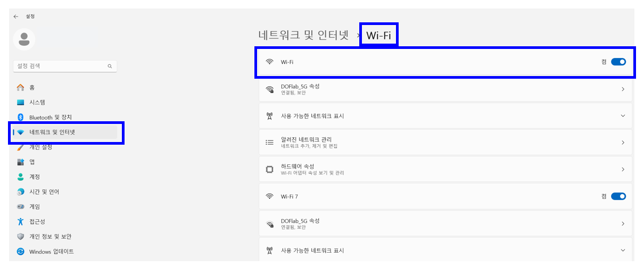The image size is (644, 267).
Task: Click the back arrow in title bar
Action: coord(15,16)
